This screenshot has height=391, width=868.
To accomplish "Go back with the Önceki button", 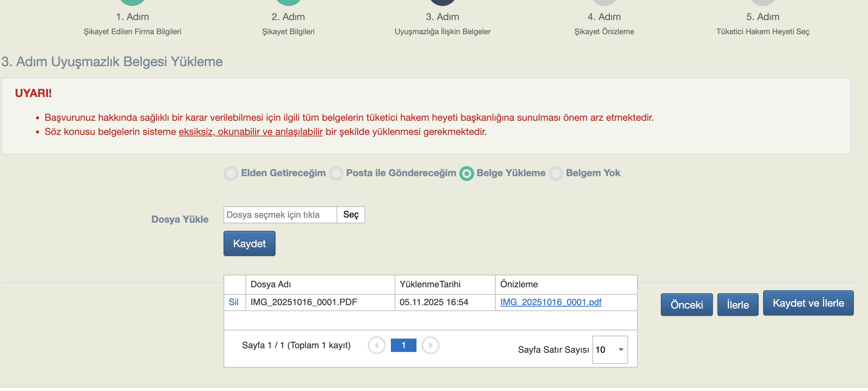I will 687,305.
